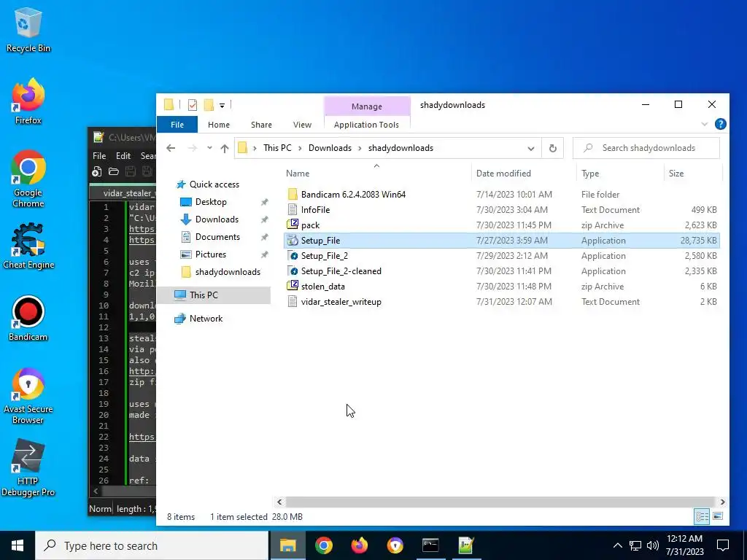Switch to Details view layout
747x560 pixels.
(x=702, y=517)
